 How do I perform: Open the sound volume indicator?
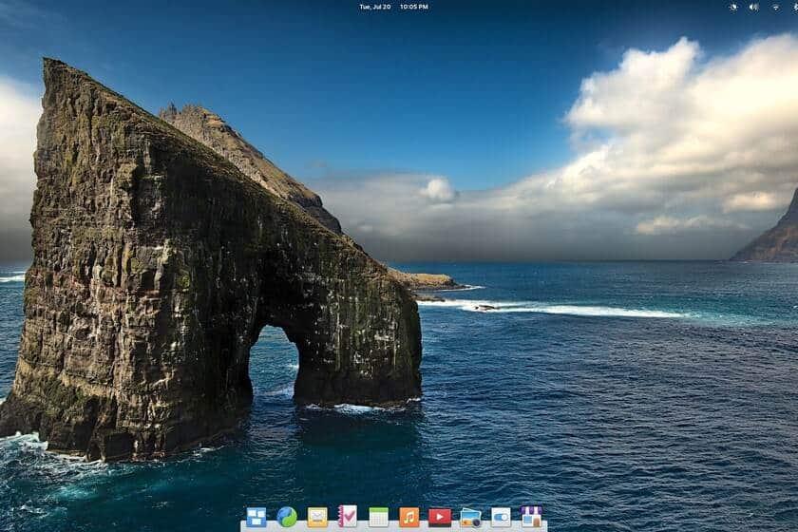click(753, 7)
